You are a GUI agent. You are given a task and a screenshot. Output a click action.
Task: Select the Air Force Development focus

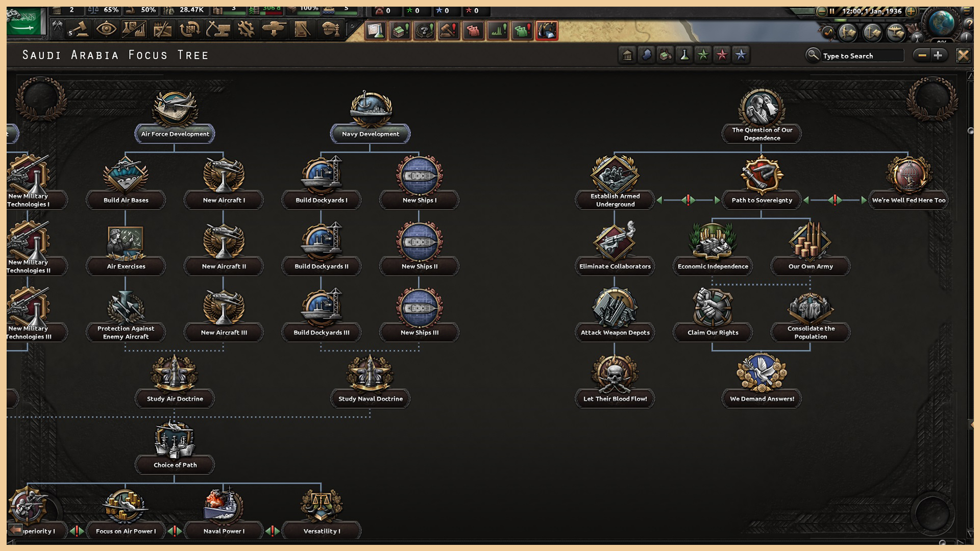pyautogui.click(x=175, y=117)
